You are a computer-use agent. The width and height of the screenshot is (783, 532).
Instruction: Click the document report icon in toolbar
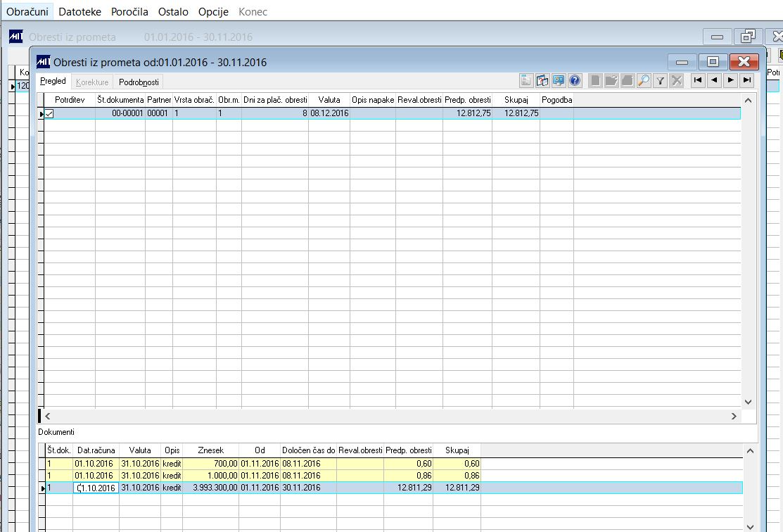point(526,80)
